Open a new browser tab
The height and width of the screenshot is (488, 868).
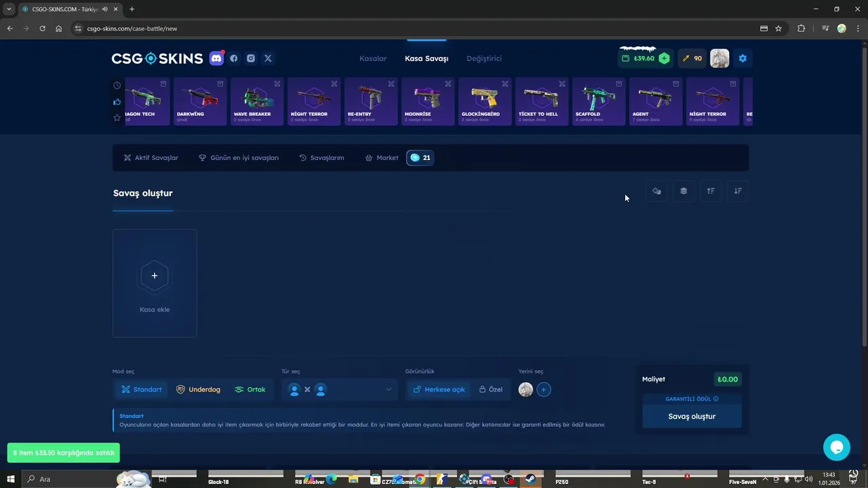coord(132,9)
